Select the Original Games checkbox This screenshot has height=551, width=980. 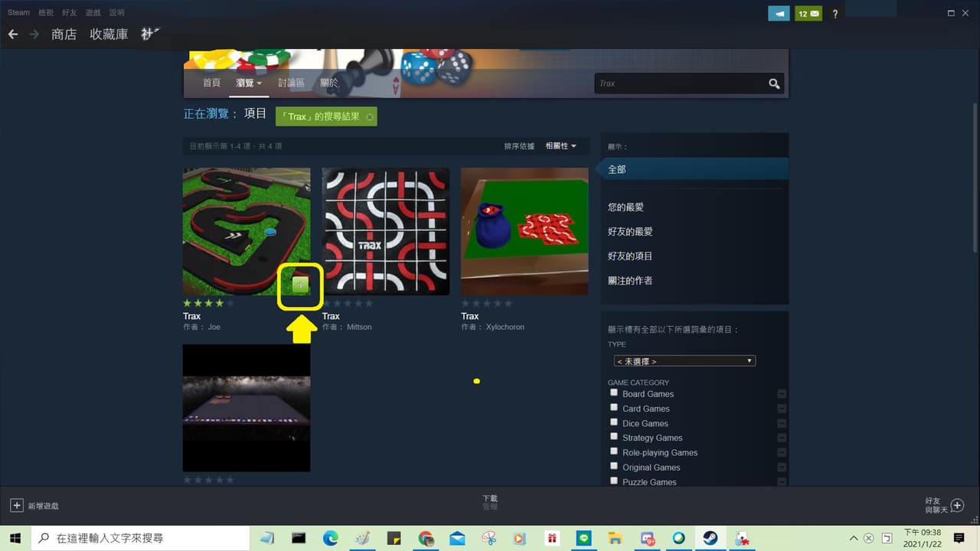coord(614,465)
